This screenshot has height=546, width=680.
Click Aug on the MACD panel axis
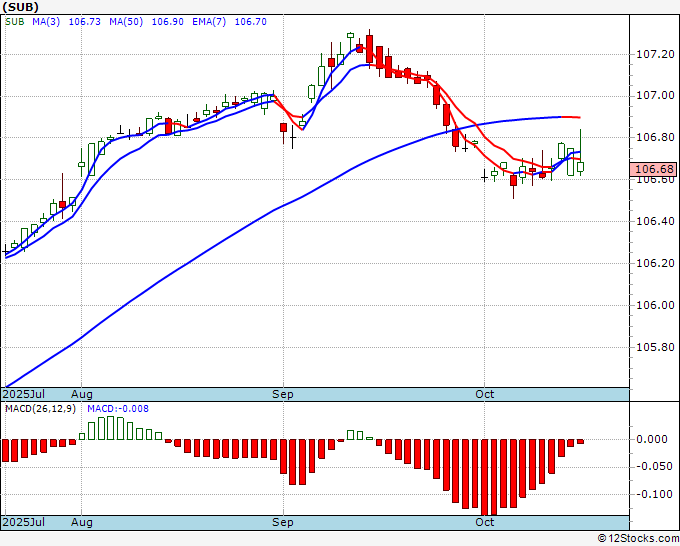(82, 522)
